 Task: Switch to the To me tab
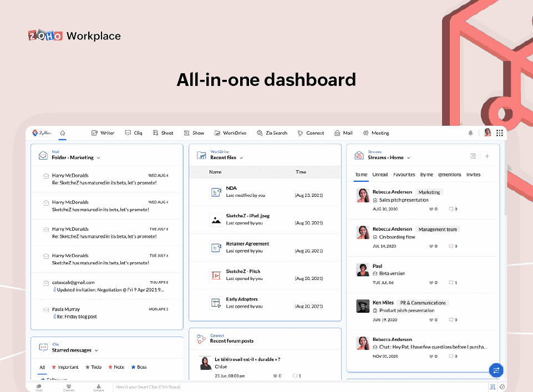[x=361, y=175]
